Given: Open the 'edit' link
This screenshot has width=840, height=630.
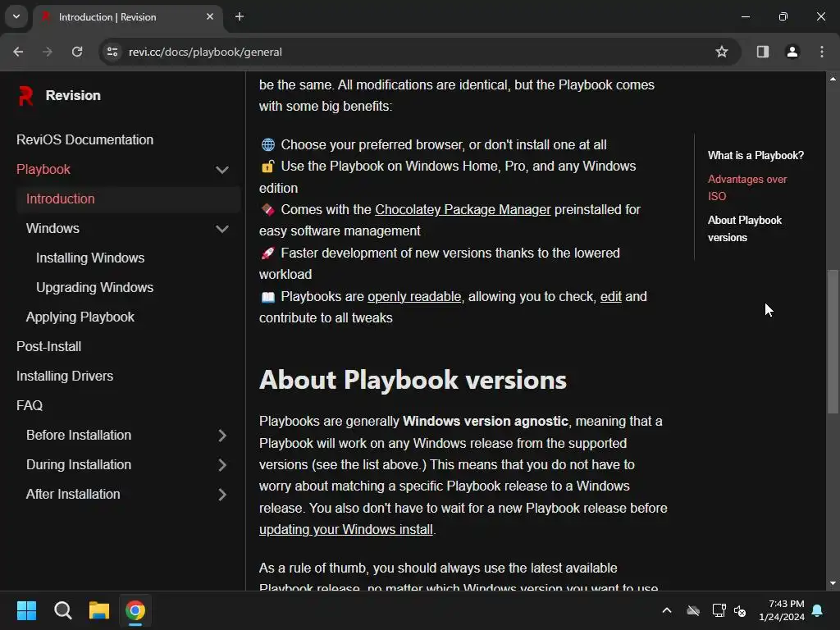Looking at the screenshot, I should coord(610,296).
